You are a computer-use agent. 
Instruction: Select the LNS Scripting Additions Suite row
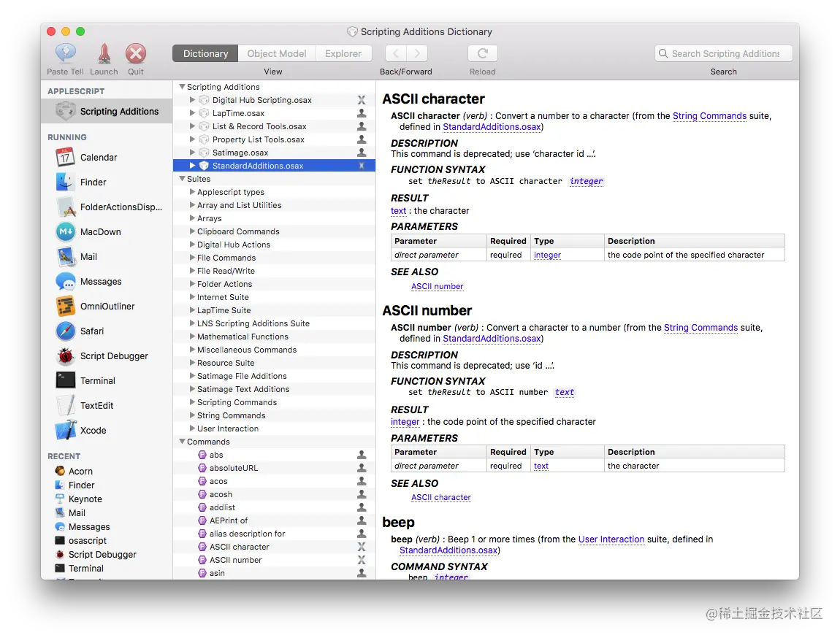point(274,323)
